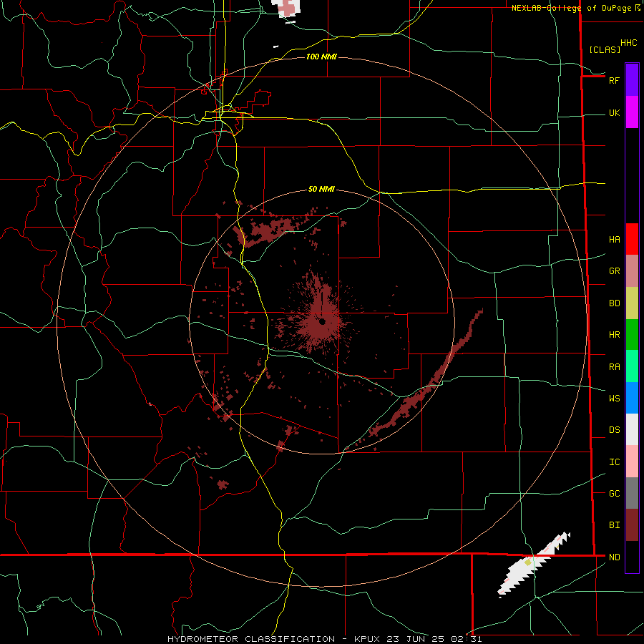Select the GR dusty pink legend swatch
Viewport: 644px width, 644px height.
pos(632,271)
